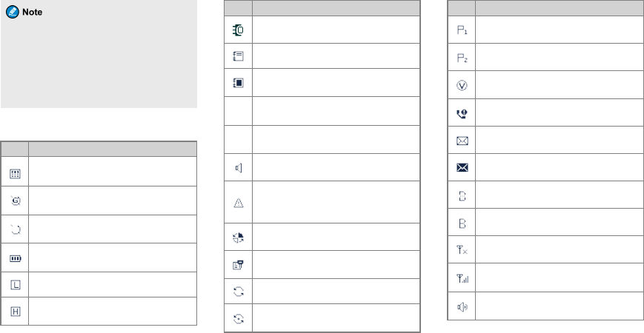Click the antenna with signal bars icon
The image size is (644, 333).
(462, 278)
